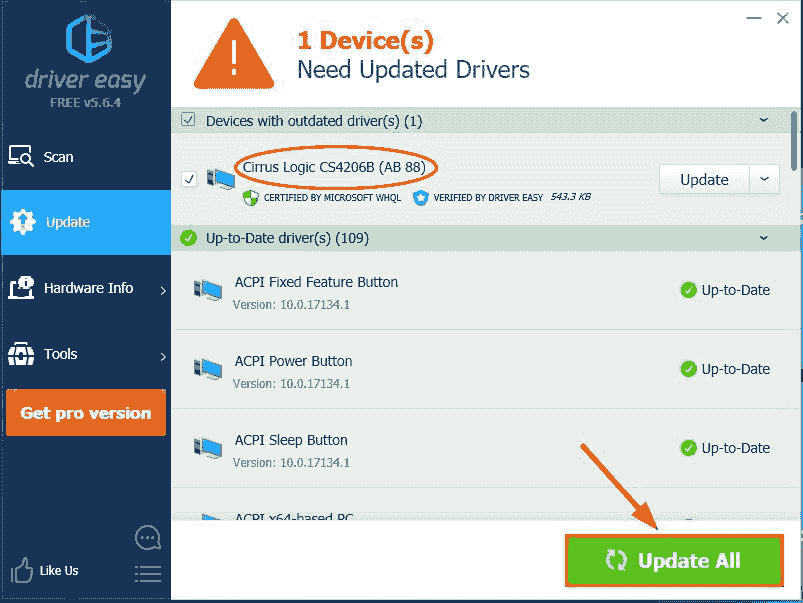This screenshot has width=803, height=603.
Task: Click the Tools icon in the sidebar
Action: (21, 354)
